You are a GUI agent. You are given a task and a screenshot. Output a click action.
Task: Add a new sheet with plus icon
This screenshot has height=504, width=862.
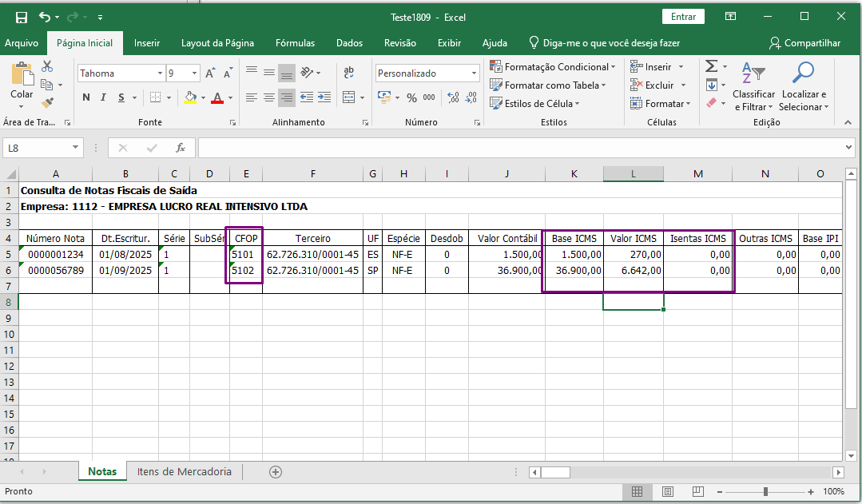(276, 472)
